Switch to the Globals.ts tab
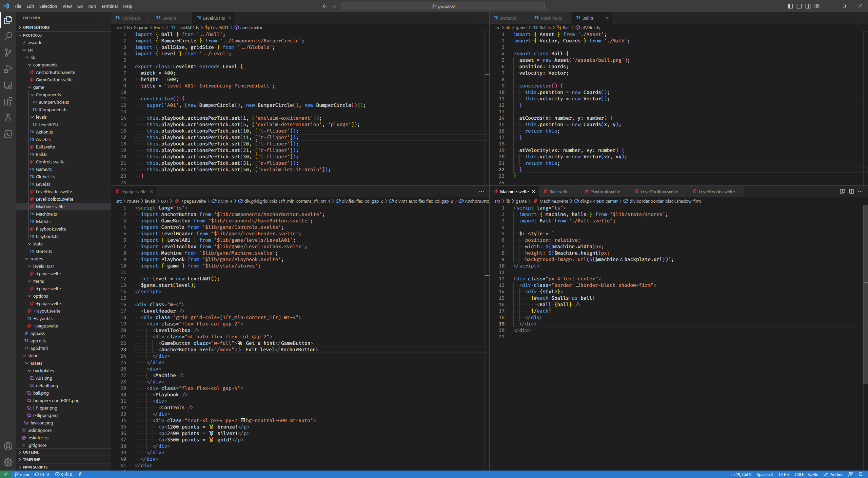This screenshot has height=478, width=868. pyautogui.click(x=131, y=18)
